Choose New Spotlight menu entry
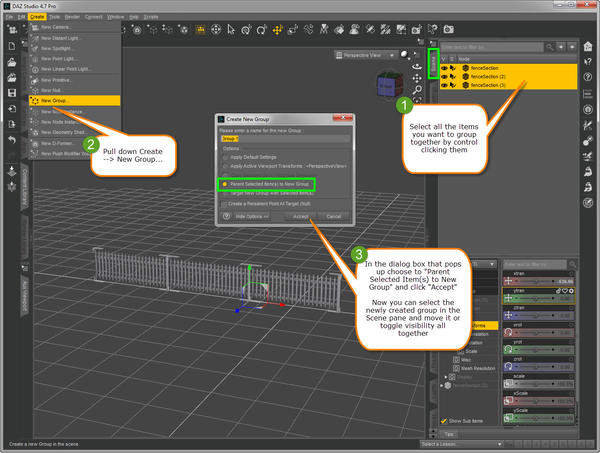 (75, 49)
